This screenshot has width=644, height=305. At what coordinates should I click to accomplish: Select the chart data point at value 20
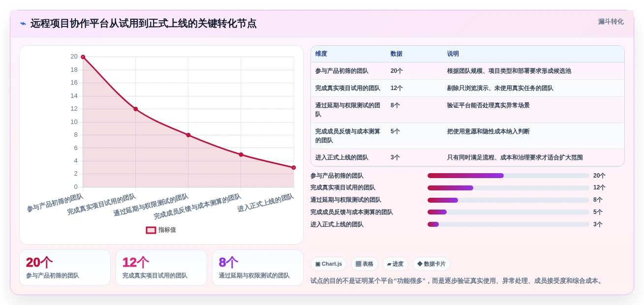point(83,57)
